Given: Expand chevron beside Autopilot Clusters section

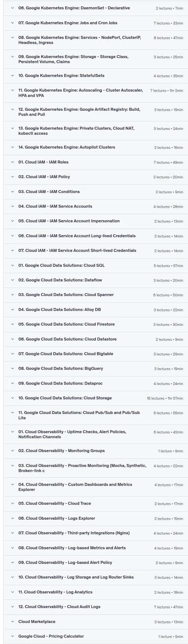Looking at the screenshot, I should coord(13,147).
